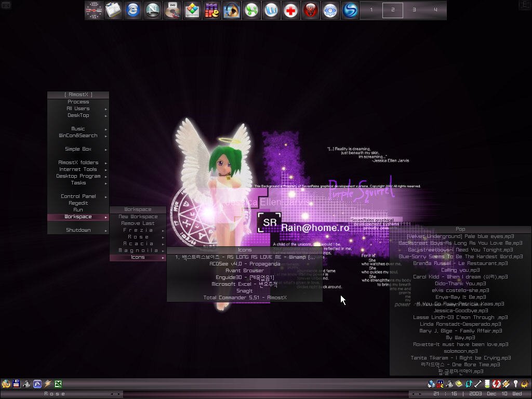Expand the Simple Box submenu
Screen dimensions: 532x399
(x=78, y=149)
